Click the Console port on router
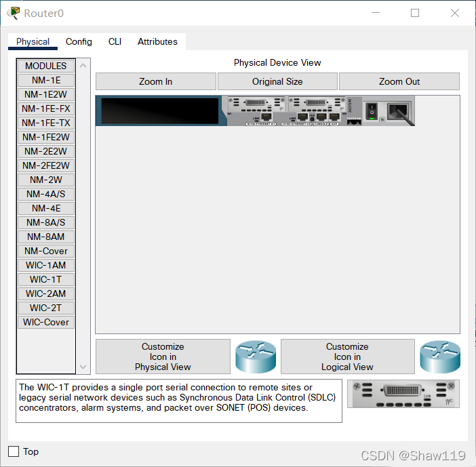 pyautogui.click(x=321, y=117)
